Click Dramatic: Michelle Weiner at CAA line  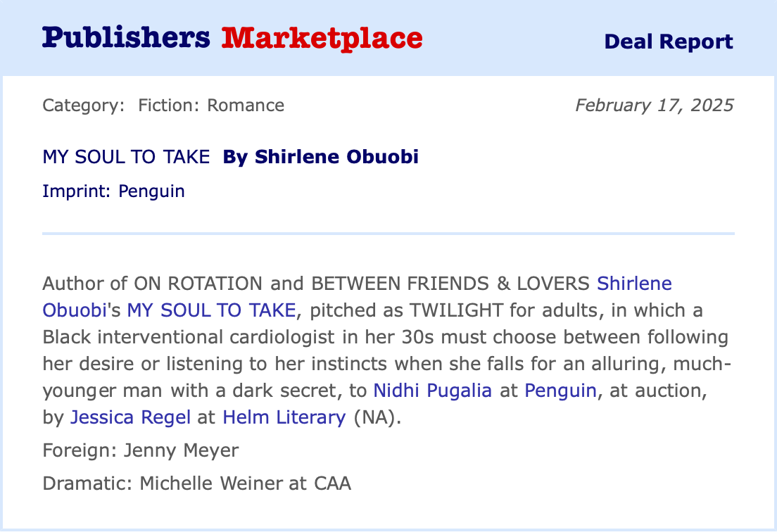click(x=196, y=483)
